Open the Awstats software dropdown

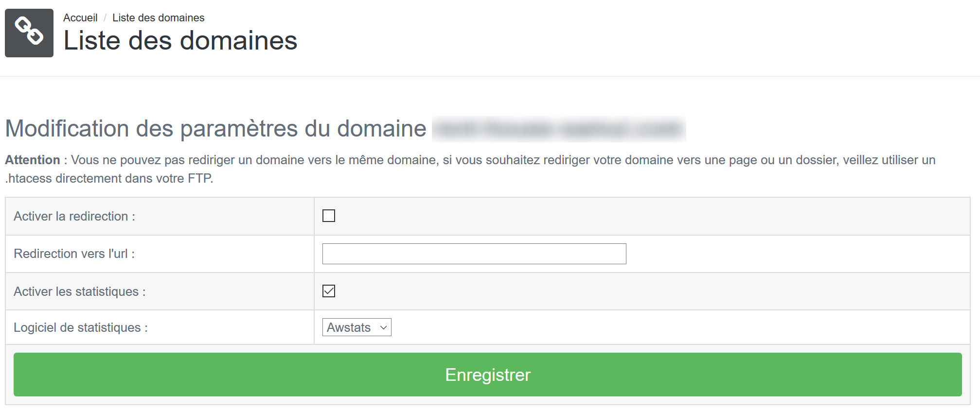tap(356, 327)
